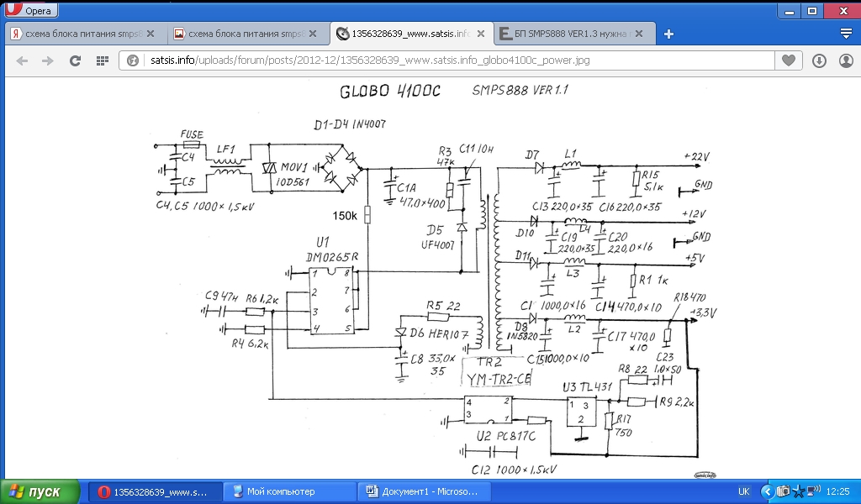Screen dimensions: 861x504
Task: Close the 1356328639_www.satsis.info tab
Action: pyautogui.click(x=479, y=34)
